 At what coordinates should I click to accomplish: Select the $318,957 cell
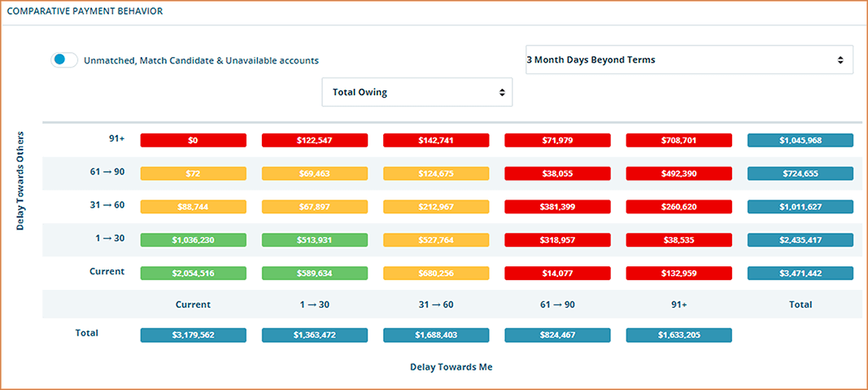pos(557,240)
